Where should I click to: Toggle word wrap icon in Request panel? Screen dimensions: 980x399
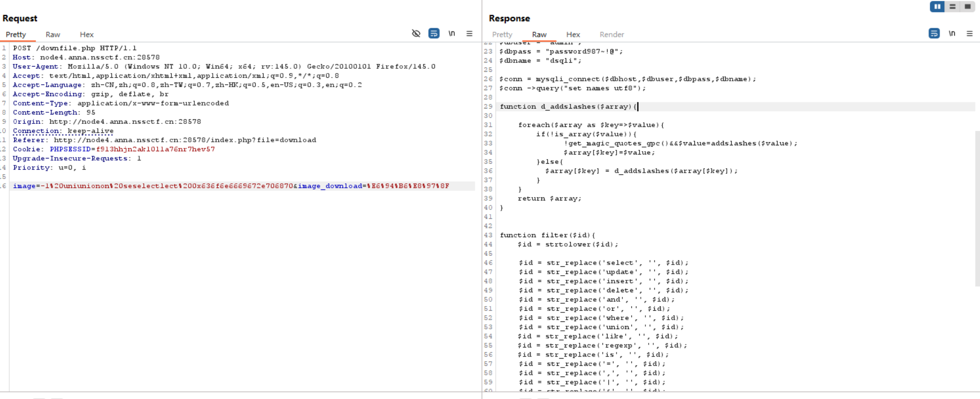point(434,34)
